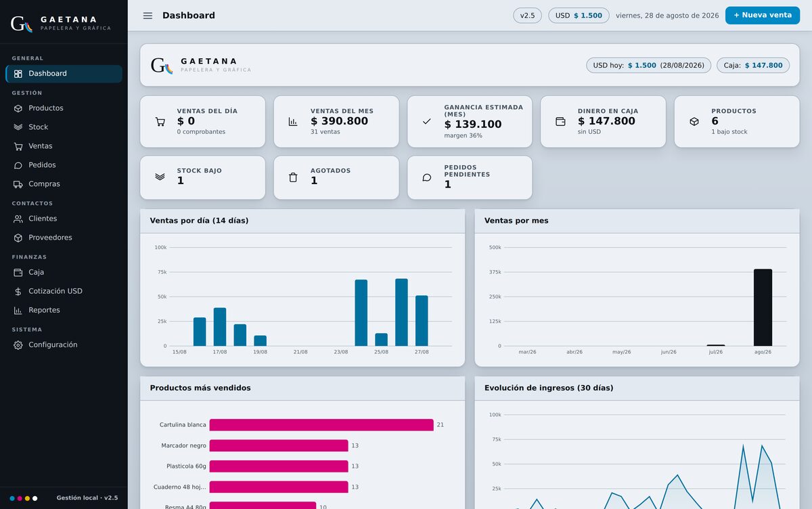The width and height of the screenshot is (812, 509).
Task: Click the Clientes people icon in the sidebar
Action: (x=18, y=219)
